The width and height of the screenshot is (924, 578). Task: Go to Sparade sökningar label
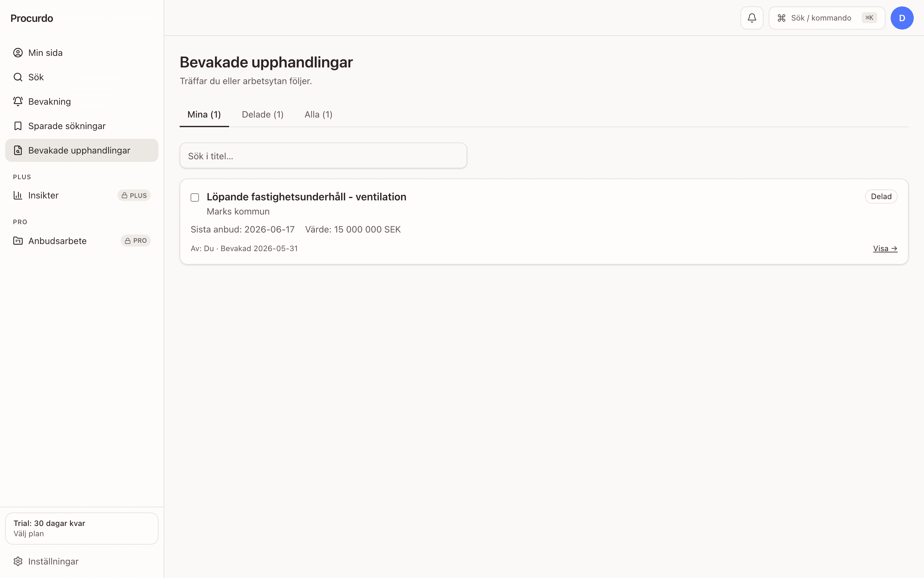(x=67, y=126)
